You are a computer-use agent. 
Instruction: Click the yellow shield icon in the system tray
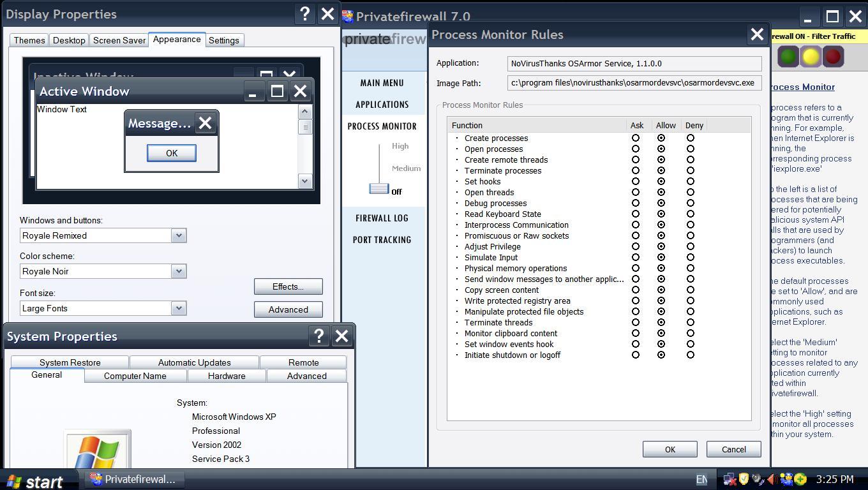[744, 479]
